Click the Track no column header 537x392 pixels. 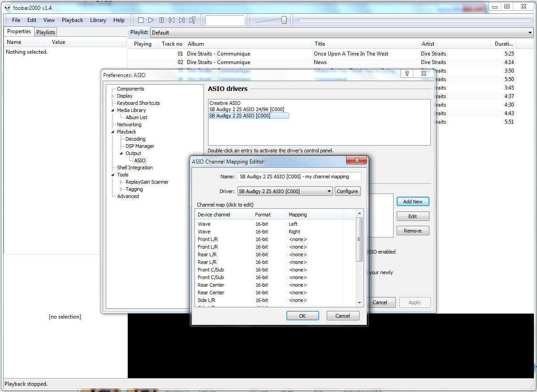(172, 44)
